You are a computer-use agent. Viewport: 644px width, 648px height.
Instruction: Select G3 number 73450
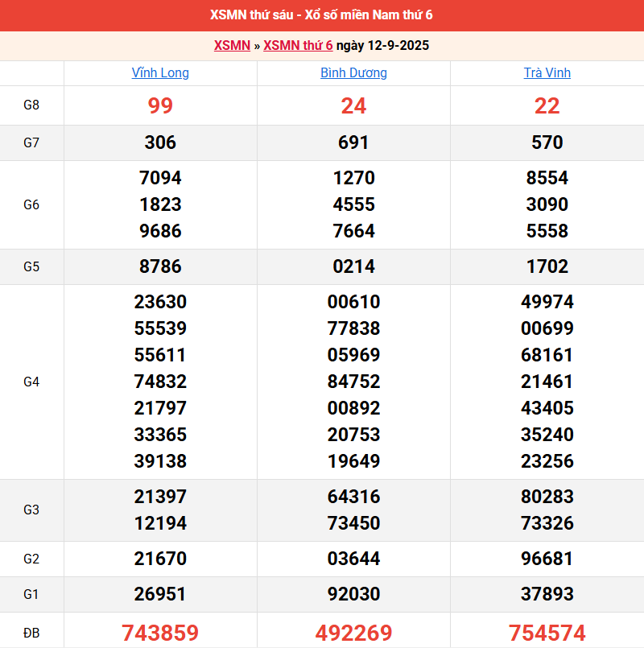pos(354,523)
